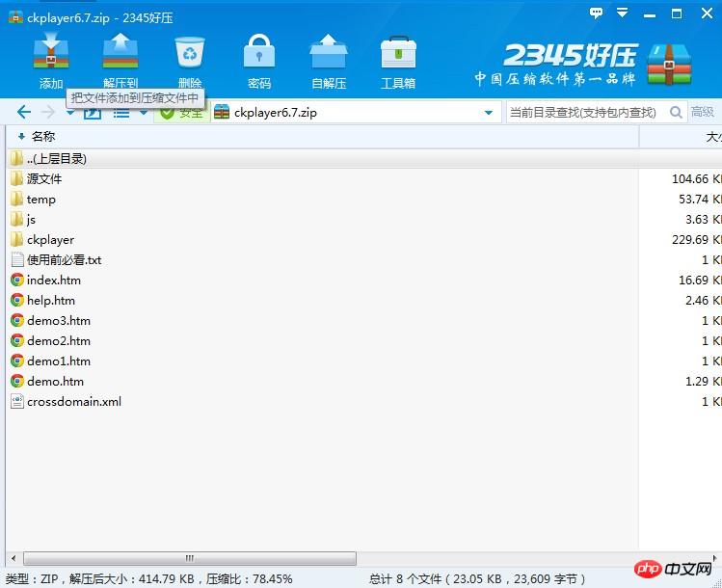Click the 添加 (Add) toolbar icon
This screenshot has width=722, height=588.
(x=51, y=52)
